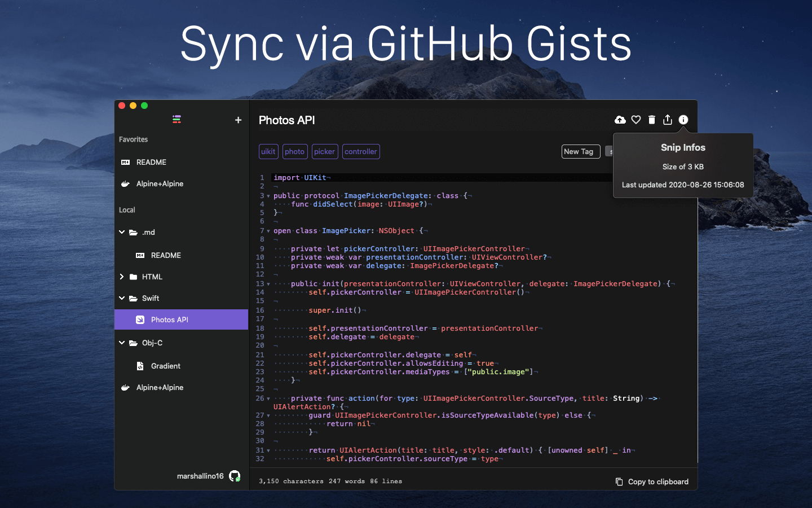Collapse the Obj-C folder chevron
Image resolution: width=812 pixels, height=508 pixels.
(122, 343)
